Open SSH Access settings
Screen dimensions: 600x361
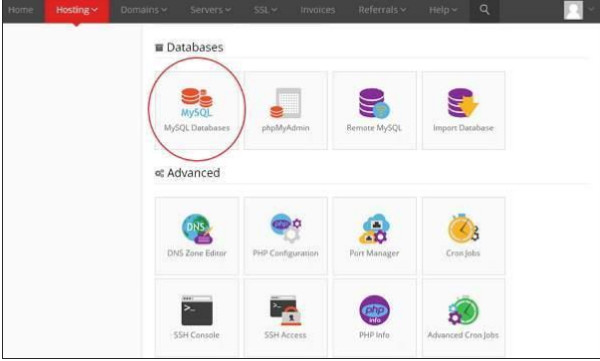click(285, 318)
